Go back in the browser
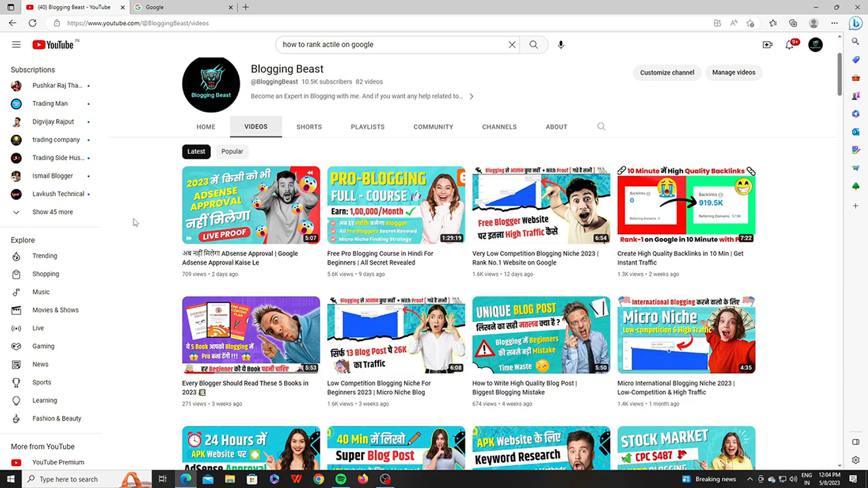The image size is (868, 488). coord(12,23)
